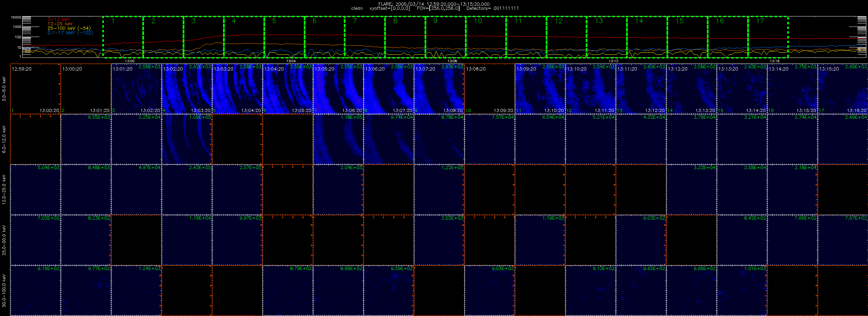Click the 9.89E+02 peak value label
The width and height of the screenshot is (868, 316).
tap(704, 268)
